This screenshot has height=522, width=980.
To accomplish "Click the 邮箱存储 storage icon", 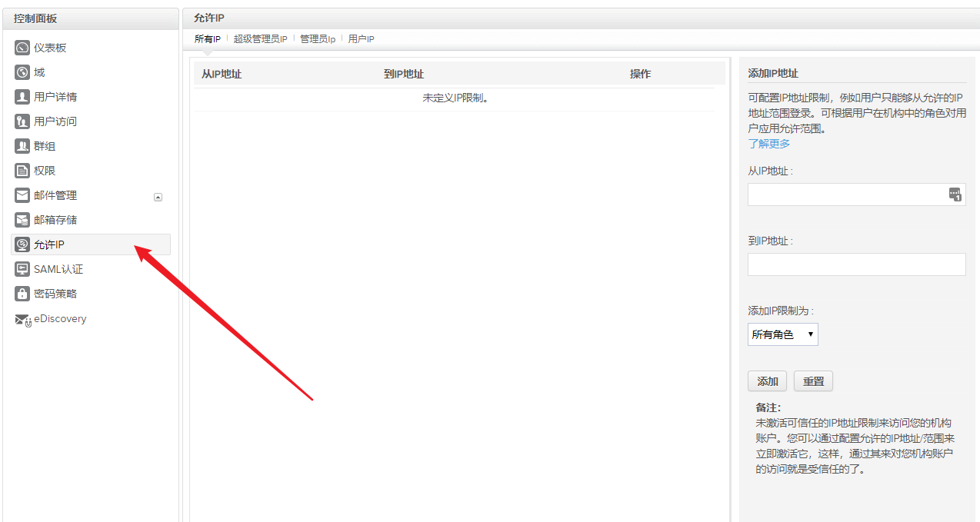I will click(x=22, y=220).
